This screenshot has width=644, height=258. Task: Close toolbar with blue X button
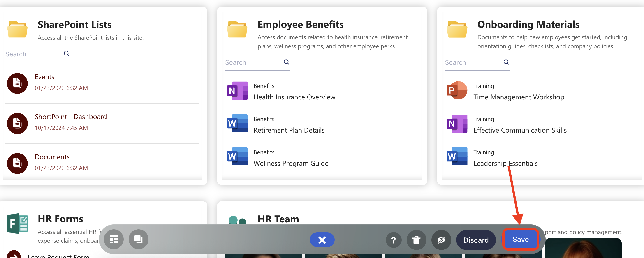(322, 240)
